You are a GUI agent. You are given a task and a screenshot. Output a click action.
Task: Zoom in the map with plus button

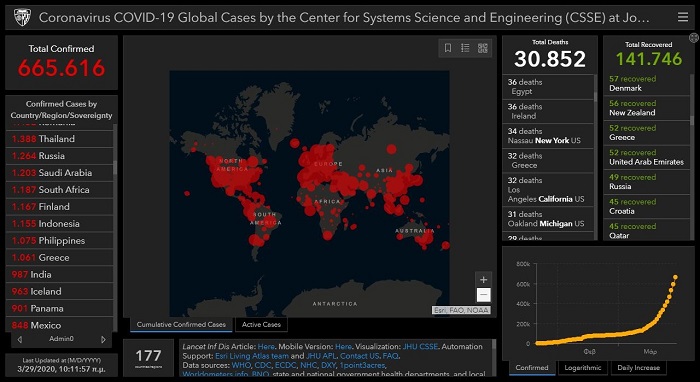[483, 280]
